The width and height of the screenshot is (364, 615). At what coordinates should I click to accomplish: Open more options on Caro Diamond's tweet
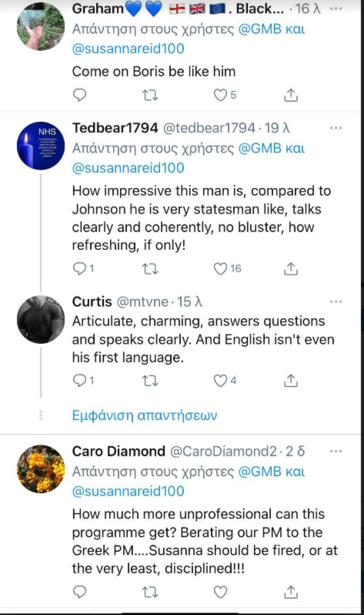pyautogui.click(x=336, y=451)
